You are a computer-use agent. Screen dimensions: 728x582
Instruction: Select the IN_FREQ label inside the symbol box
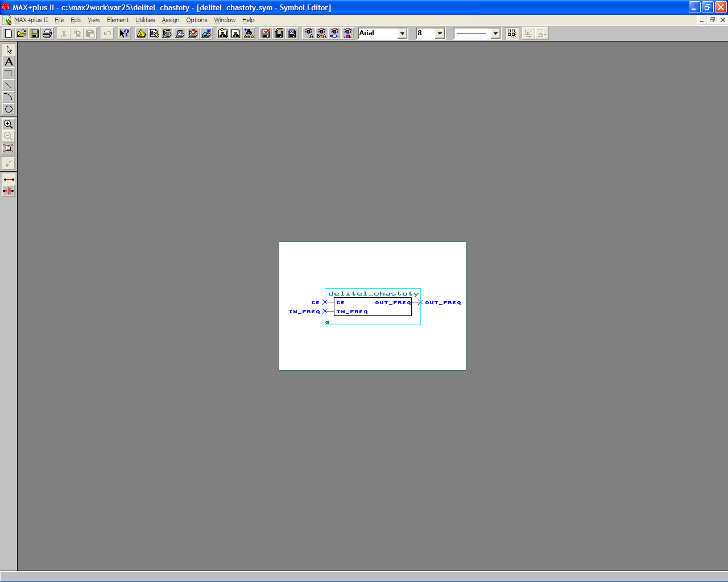coord(352,311)
